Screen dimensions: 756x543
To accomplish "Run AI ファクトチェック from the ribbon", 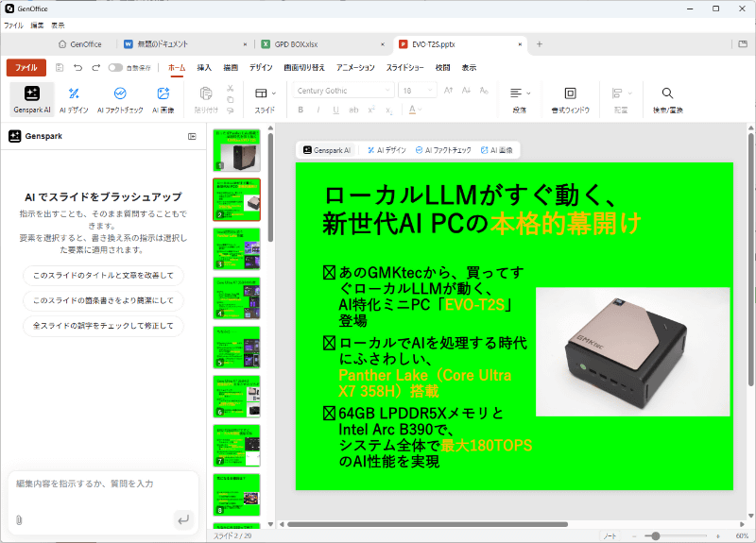I will pyautogui.click(x=120, y=99).
